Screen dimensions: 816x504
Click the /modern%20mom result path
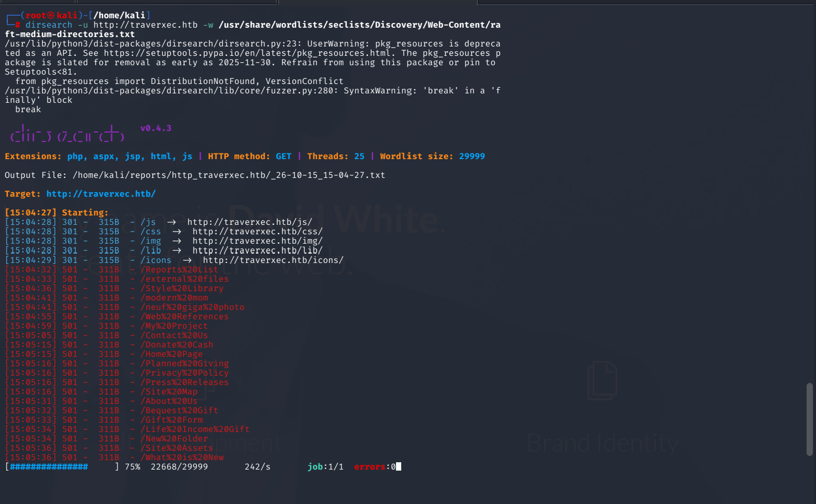click(174, 298)
